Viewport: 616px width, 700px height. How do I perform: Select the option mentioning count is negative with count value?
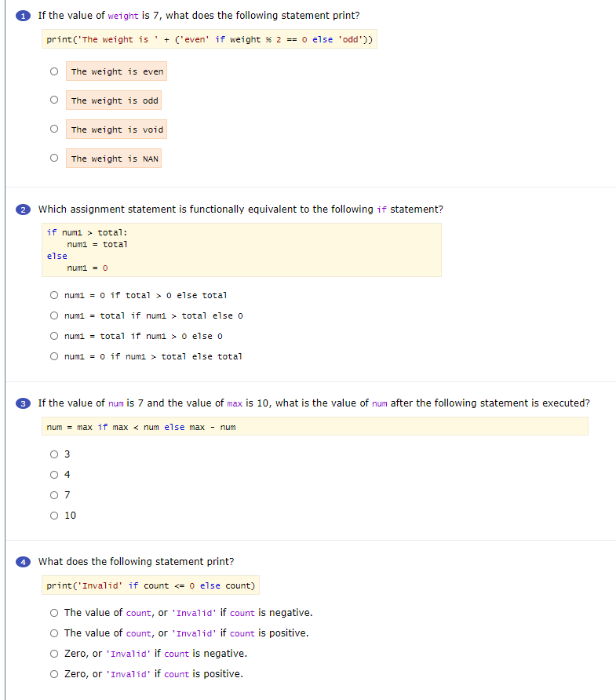coord(53,613)
